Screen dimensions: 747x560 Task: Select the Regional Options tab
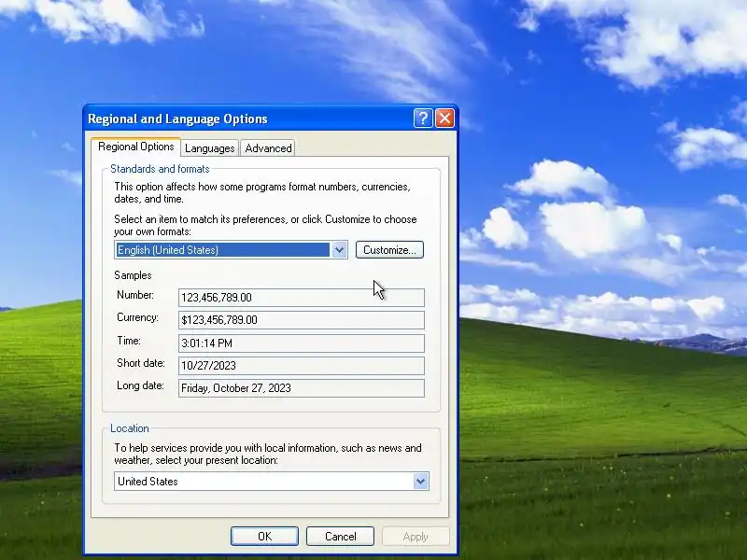(x=135, y=147)
